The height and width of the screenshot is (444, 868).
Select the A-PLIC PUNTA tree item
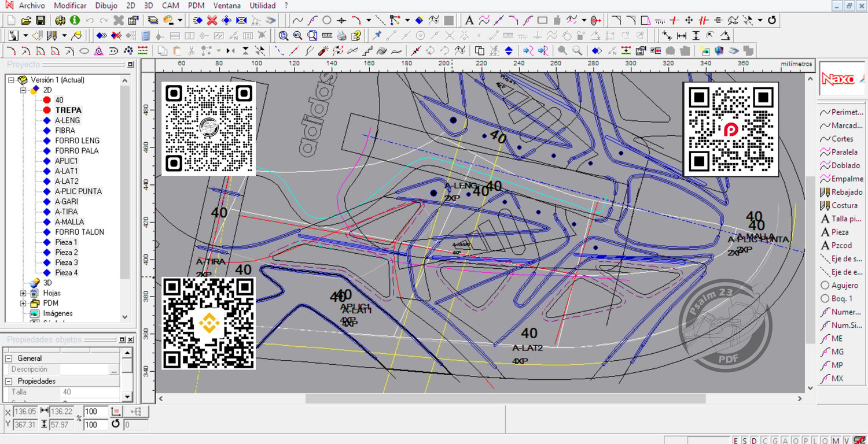(78, 191)
